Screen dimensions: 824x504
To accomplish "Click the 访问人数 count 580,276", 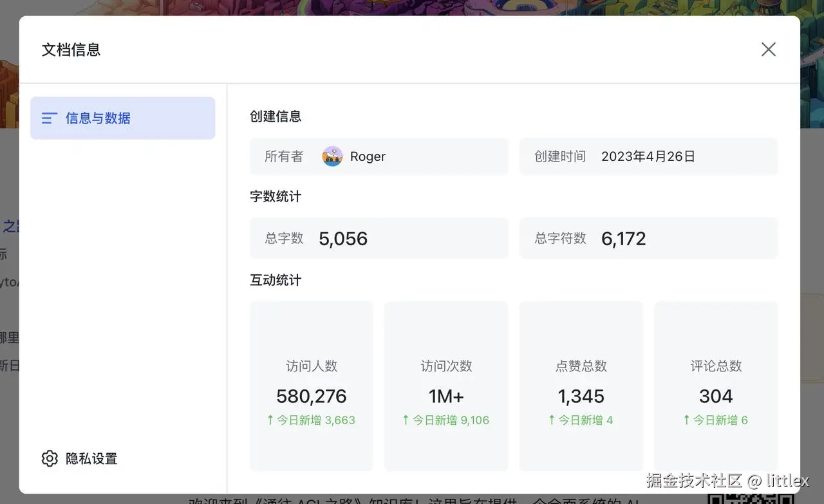I will tap(312, 396).
